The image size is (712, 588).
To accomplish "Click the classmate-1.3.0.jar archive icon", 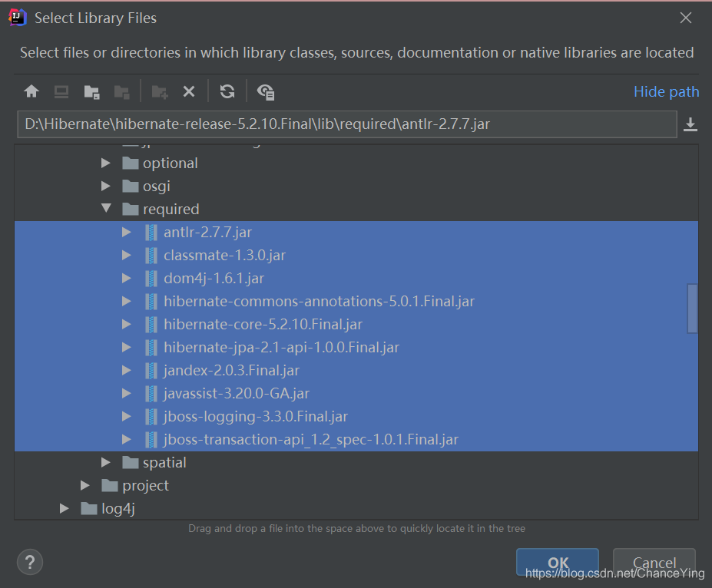I will point(151,256).
